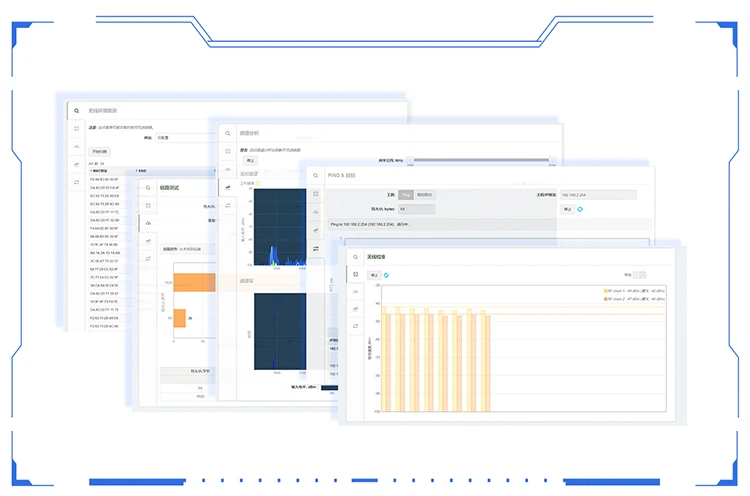The height and width of the screenshot is (496, 750).
Task: Click the arrows icon in the link test window sidebar
Action: (x=148, y=259)
